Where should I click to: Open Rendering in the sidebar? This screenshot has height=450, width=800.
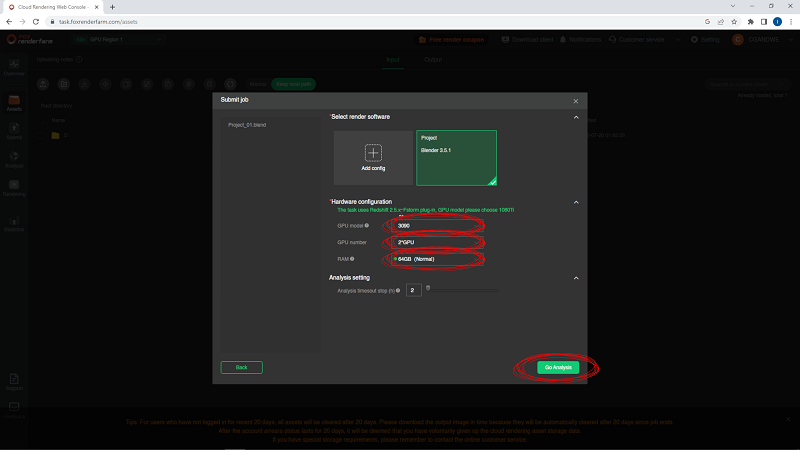[x=14, y=188]
